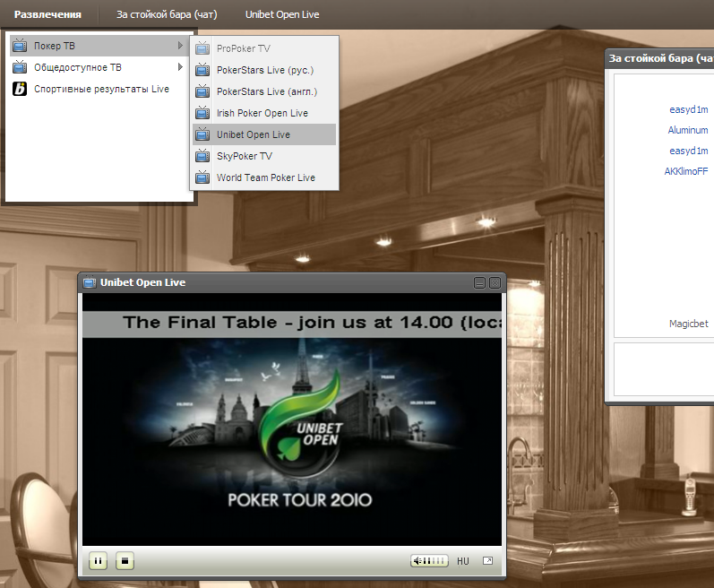Click the Спортивные результаты Live logo icon

(x=20, y=89)
